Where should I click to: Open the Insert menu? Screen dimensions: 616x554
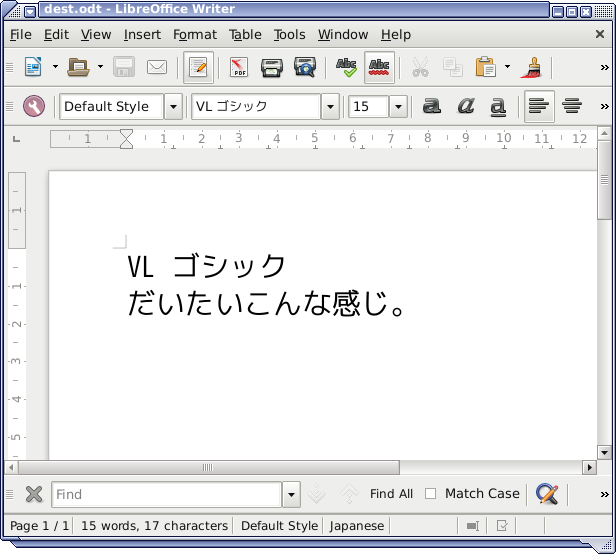(x=142, y=35)
